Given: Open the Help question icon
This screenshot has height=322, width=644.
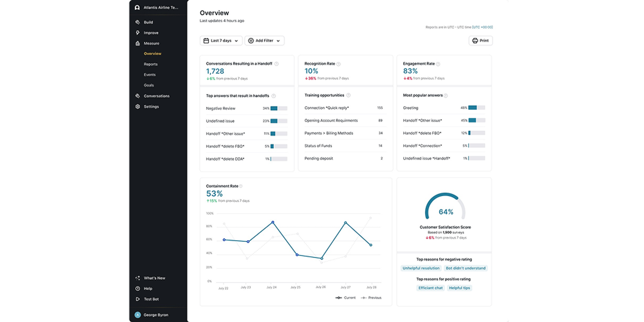Looking at the screenshot, I should tap(138, 288).
